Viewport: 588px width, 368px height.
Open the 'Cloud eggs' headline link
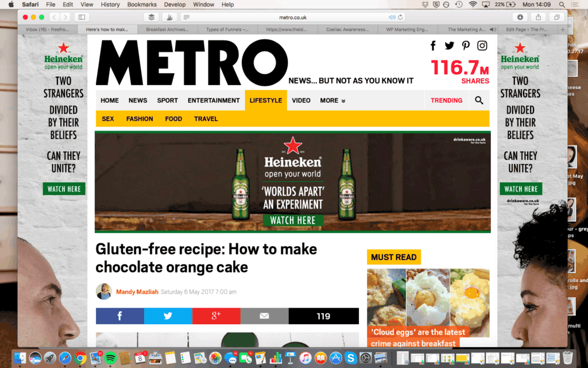coord(418,338)
